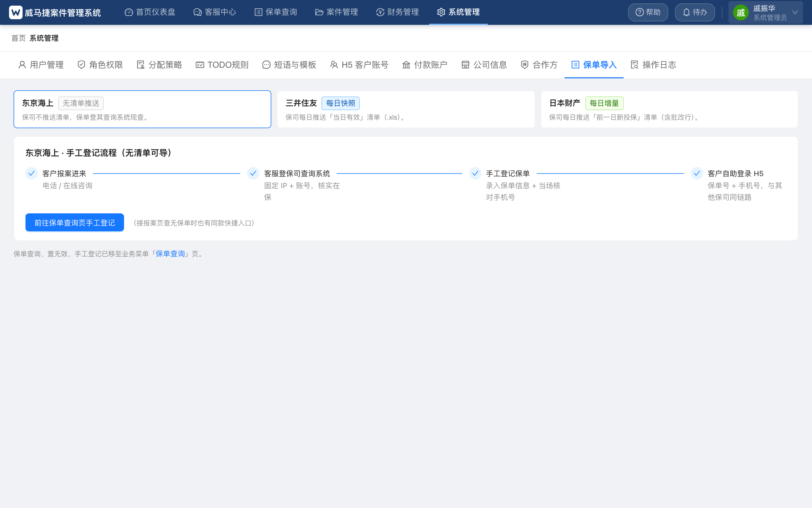Click the checkmark for 客户报案进来 step

(x=32, y=173)
